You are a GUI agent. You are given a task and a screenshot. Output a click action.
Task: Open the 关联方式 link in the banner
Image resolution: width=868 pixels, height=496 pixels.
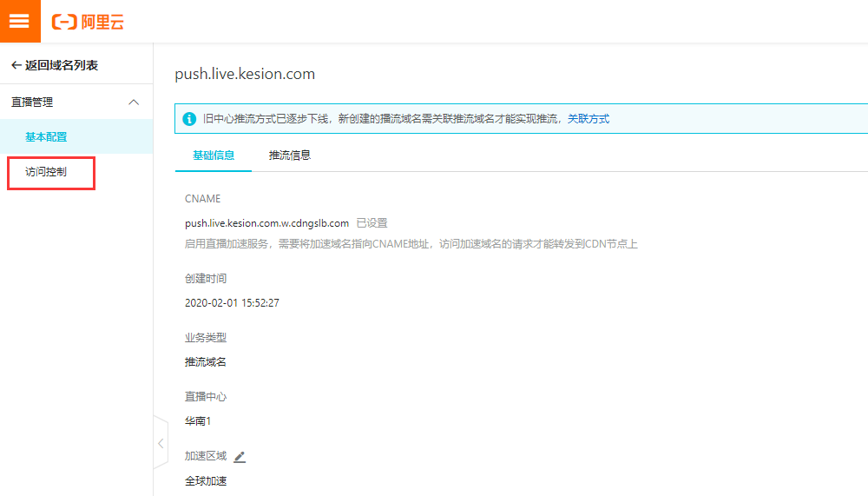(589, 119)
